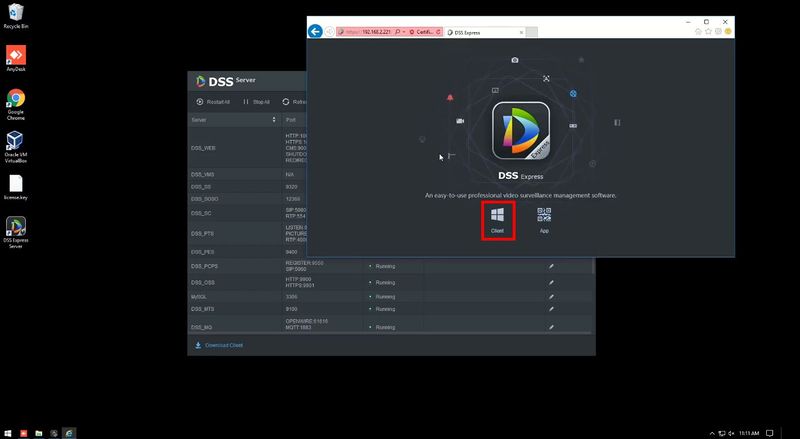Open a new tab in the browser

tap(532, 32)
